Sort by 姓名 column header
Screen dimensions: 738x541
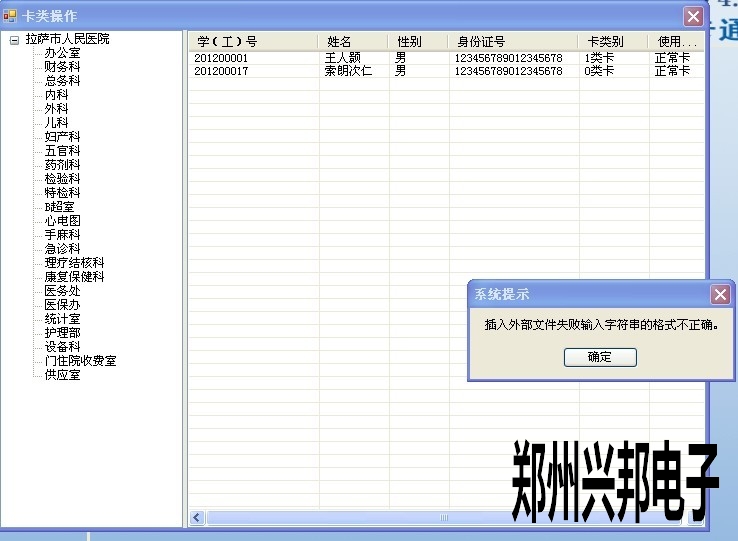tap(353, 41)
